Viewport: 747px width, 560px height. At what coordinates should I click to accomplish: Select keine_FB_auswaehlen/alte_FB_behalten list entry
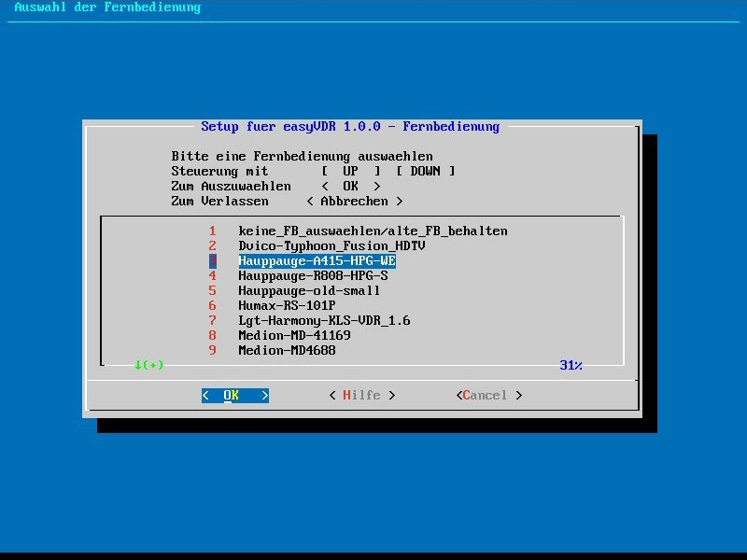[373, 231]
